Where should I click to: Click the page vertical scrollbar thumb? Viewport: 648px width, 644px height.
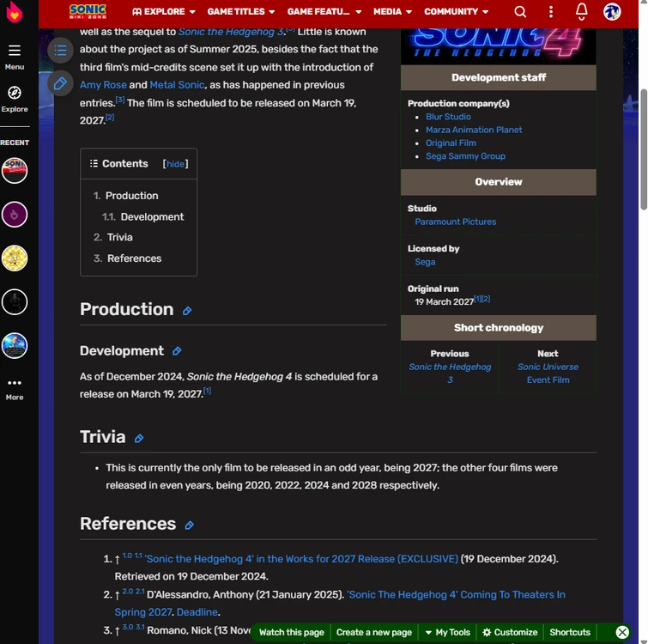click(644, 149)
